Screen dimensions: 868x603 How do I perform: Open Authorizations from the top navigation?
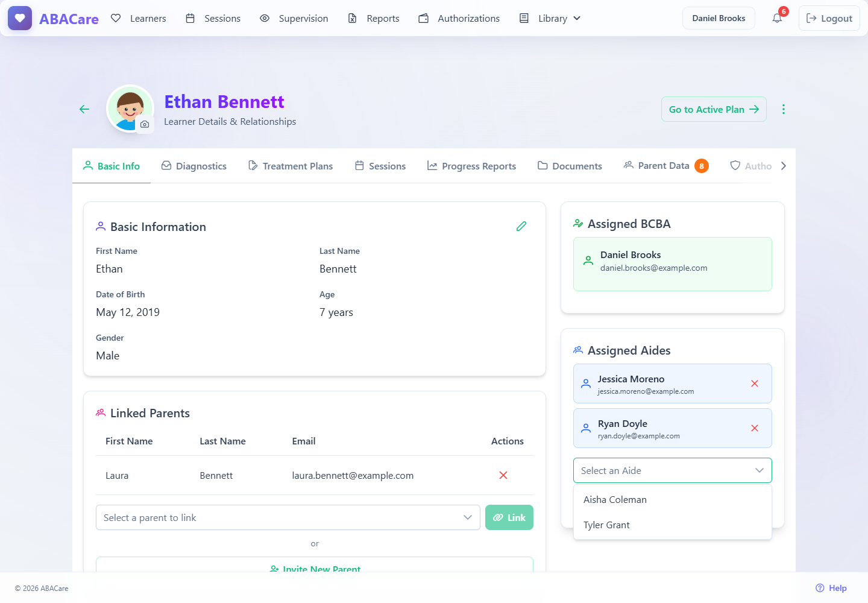(459, 18)
